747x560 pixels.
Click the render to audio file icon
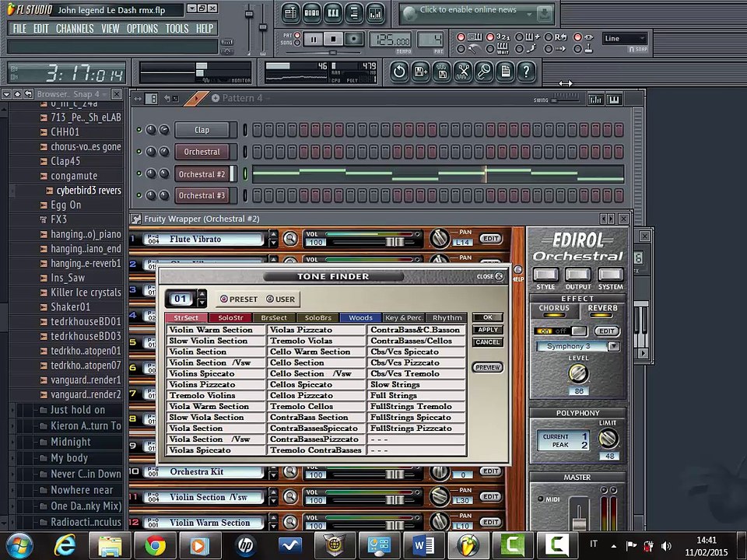[x=442, y=72]
